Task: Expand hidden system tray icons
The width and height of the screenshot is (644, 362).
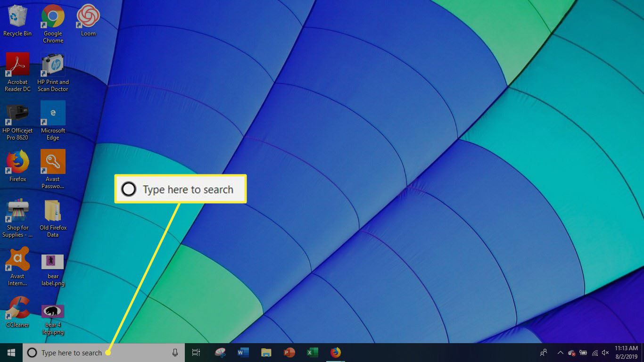Action: pos(561,353)
